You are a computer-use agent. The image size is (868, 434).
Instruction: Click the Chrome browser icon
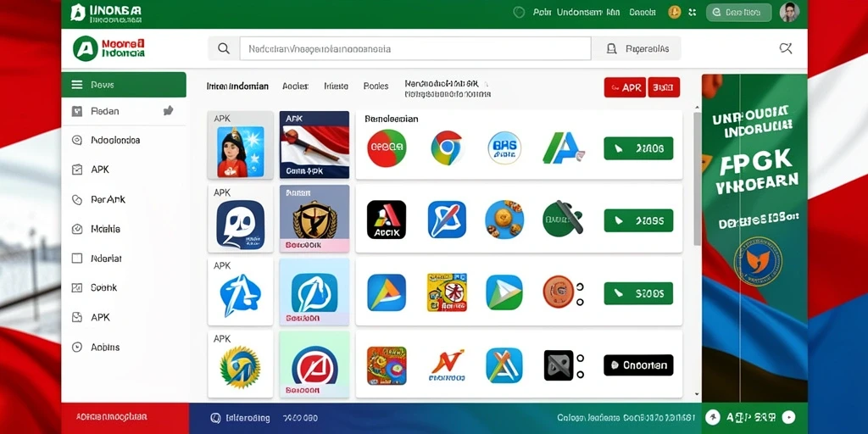point(447,148)
